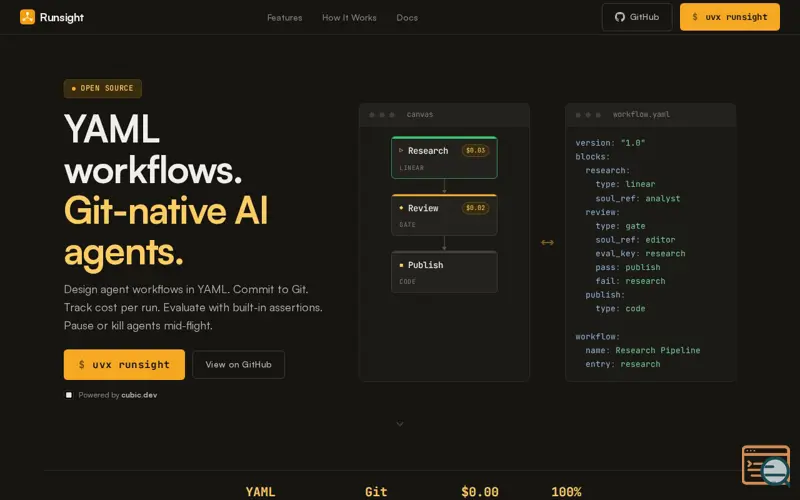Click the double-arrow sync icon between panels
The image size is (800, 500).
click(x=547, y=242)
